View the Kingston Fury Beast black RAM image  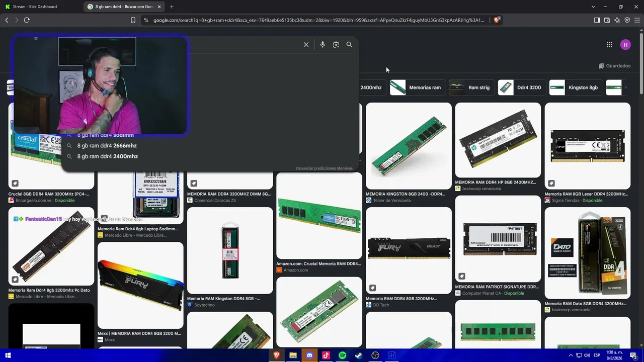click(409, 250)
